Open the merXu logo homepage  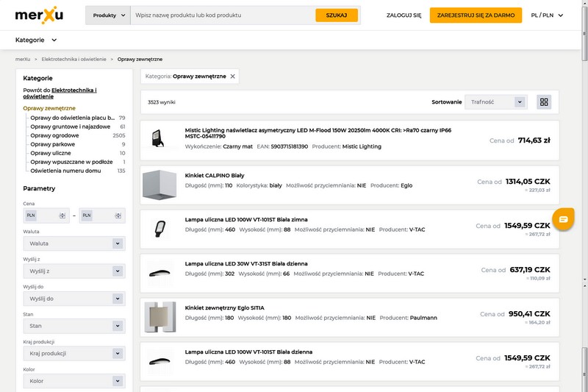(39, 15)
